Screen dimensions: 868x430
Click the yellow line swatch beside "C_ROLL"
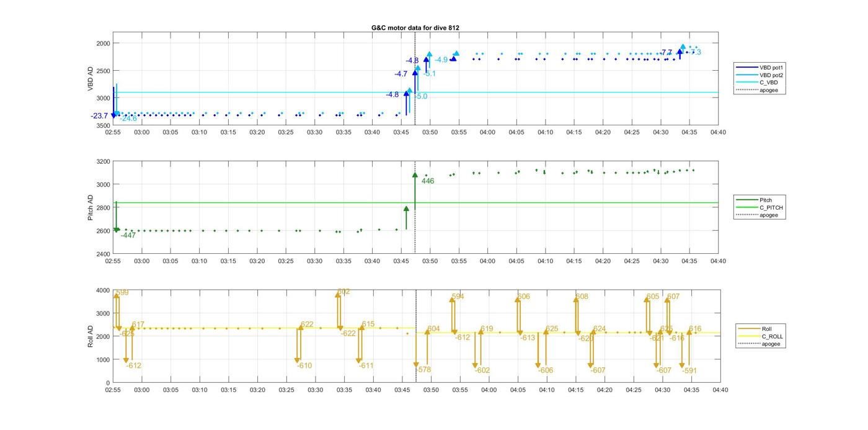749,336
